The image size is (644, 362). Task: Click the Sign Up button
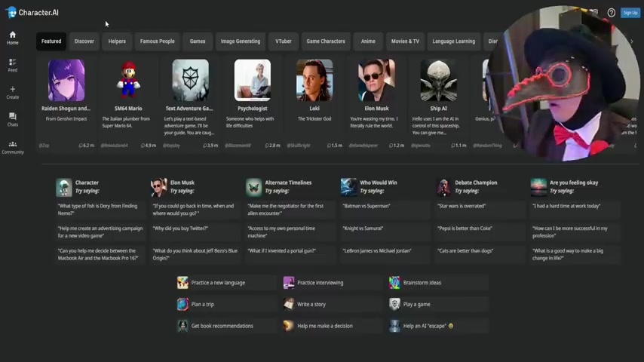click(630, 13)
